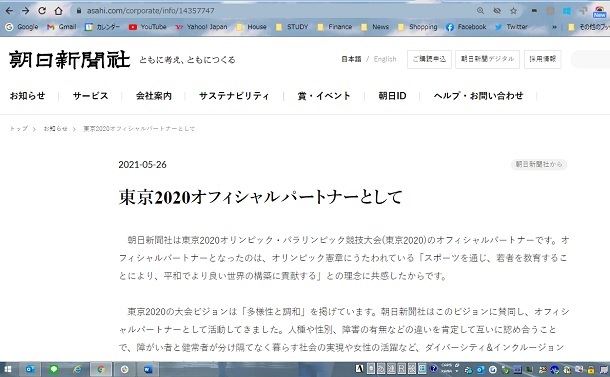Image resolution: width=610 pixels, height=377 pixels.
Task: Show hidden bookmarks with the » chevron
Action: coord(554,27)
